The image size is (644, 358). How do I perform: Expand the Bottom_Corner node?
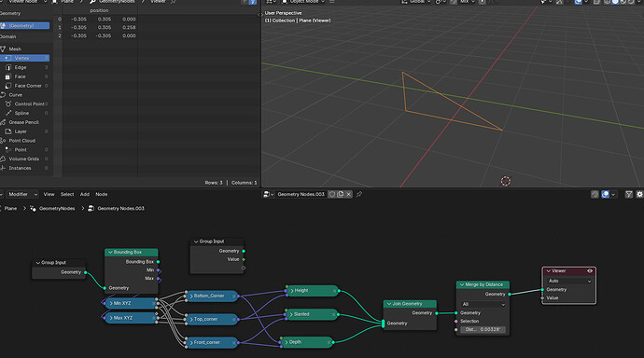(x=191, y=296)
